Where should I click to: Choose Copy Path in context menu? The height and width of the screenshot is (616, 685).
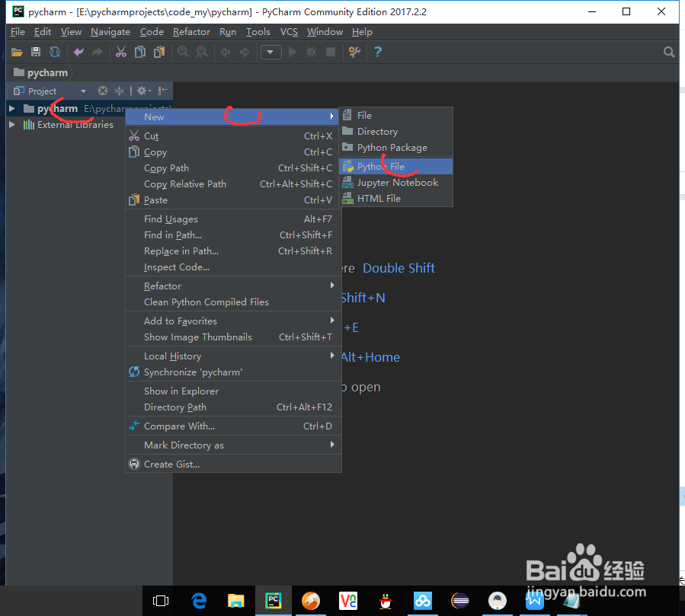coord(233,168)
